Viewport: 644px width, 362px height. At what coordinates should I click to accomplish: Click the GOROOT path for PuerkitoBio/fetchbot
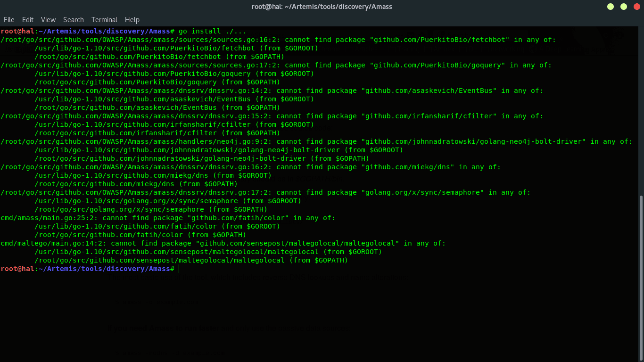point(176,48)
